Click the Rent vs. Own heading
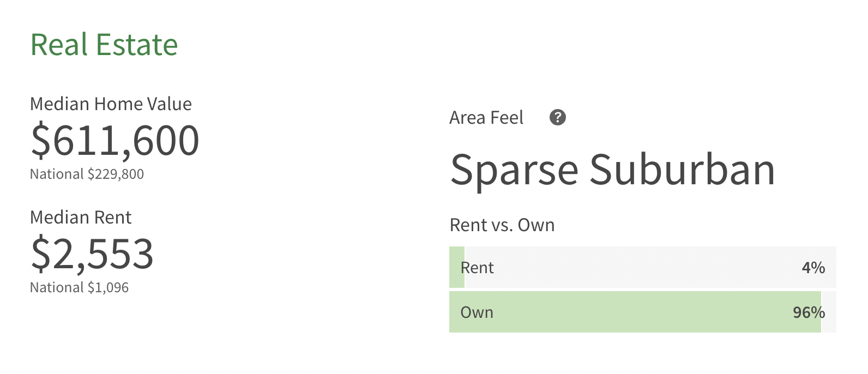This screenshot has height=374, width=868. 502,225
